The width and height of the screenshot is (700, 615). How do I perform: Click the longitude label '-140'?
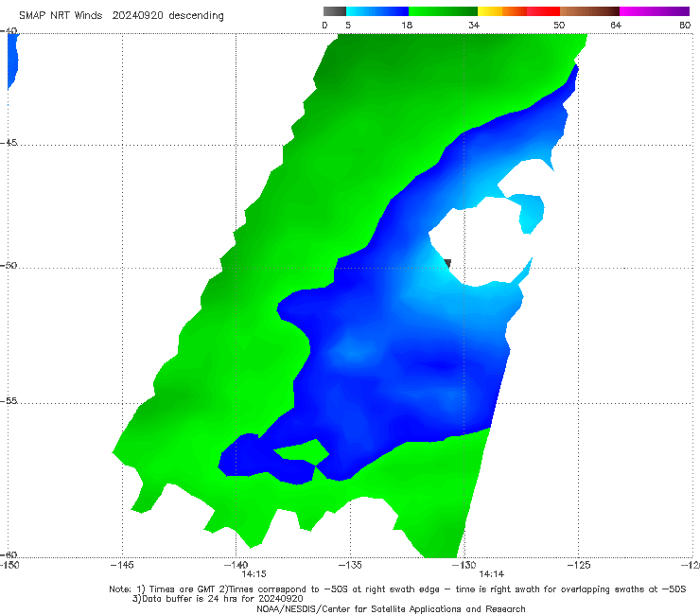coord(236,565)
